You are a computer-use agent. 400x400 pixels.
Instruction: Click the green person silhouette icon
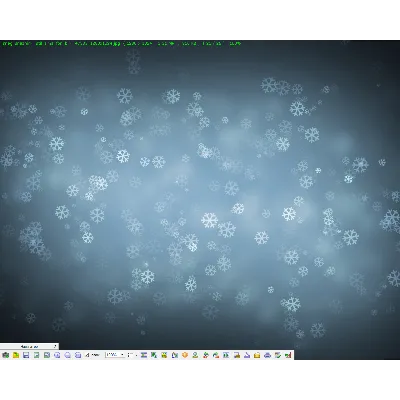pos(195,355)
